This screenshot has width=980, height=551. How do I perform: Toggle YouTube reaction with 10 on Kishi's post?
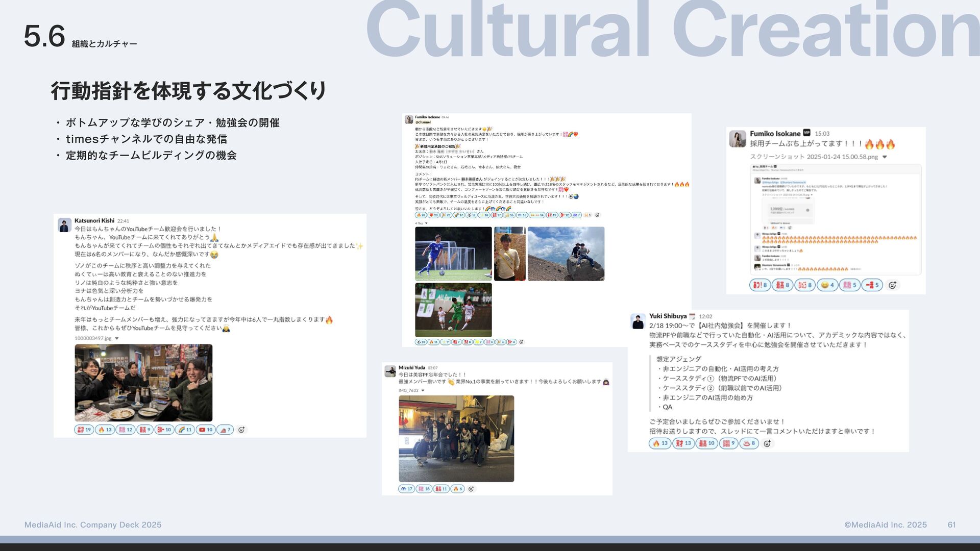(205, 430)
